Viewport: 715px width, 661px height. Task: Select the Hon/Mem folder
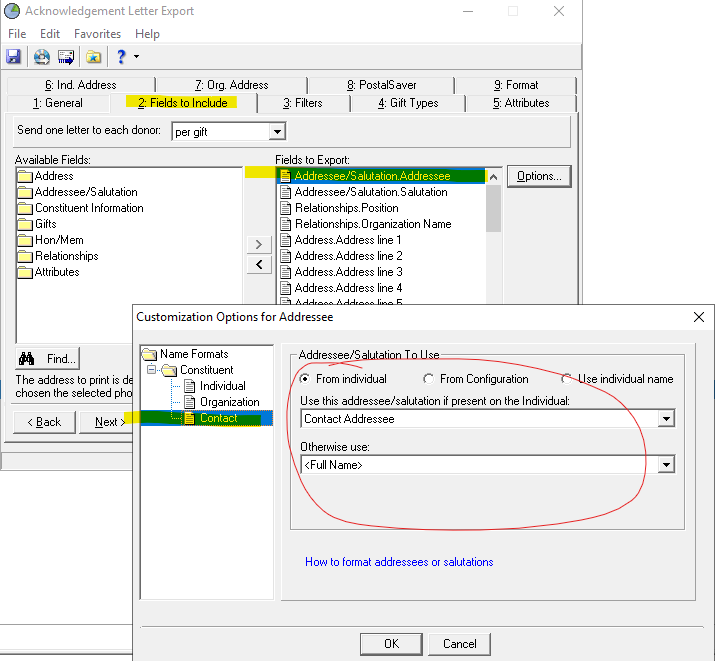[x=51, y=240]
